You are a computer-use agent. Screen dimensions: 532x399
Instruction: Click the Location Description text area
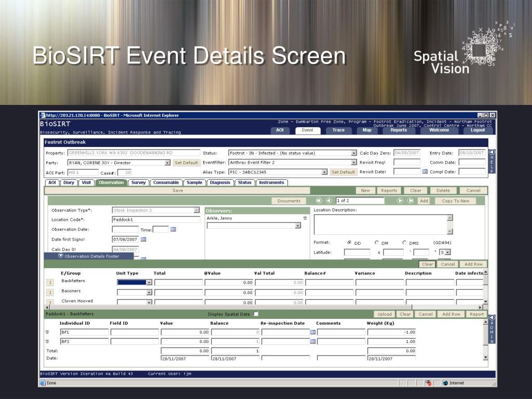[x=380, y=224]
